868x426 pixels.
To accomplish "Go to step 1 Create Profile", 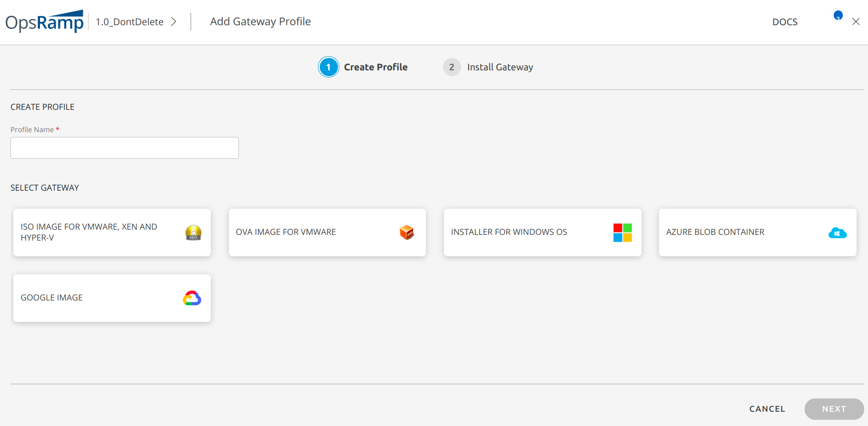I will tap(364, 67).
